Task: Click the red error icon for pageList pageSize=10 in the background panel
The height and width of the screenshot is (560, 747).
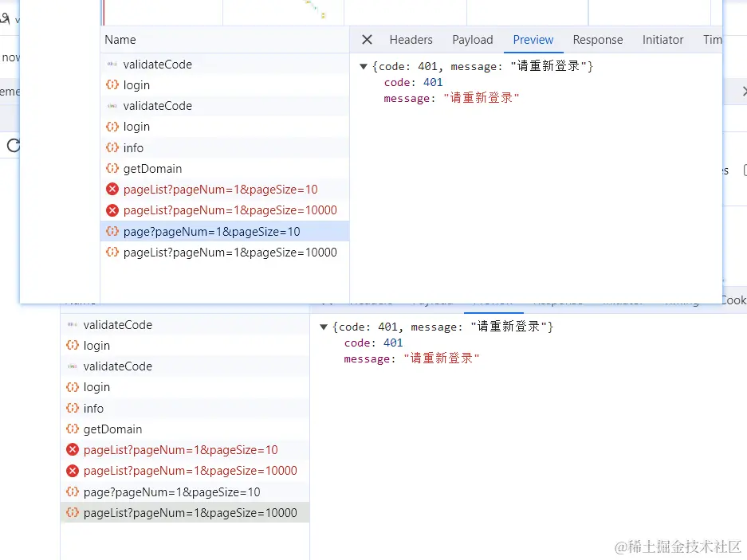Action: click(x=73, y=450)
